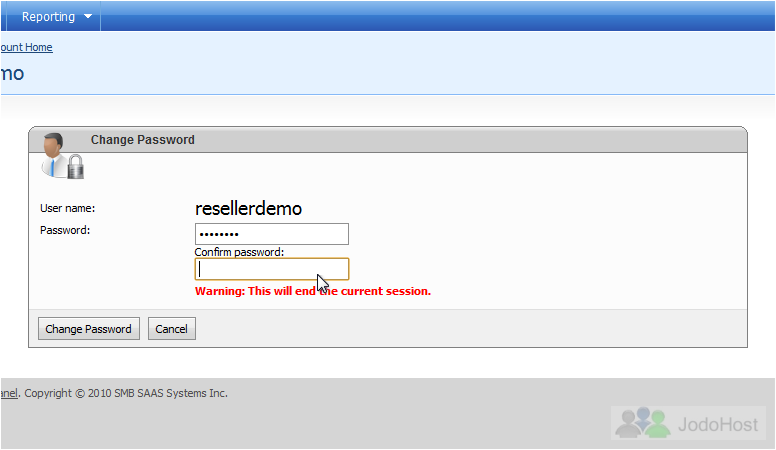Click the JodoHost watermark text

click(718, 425)
